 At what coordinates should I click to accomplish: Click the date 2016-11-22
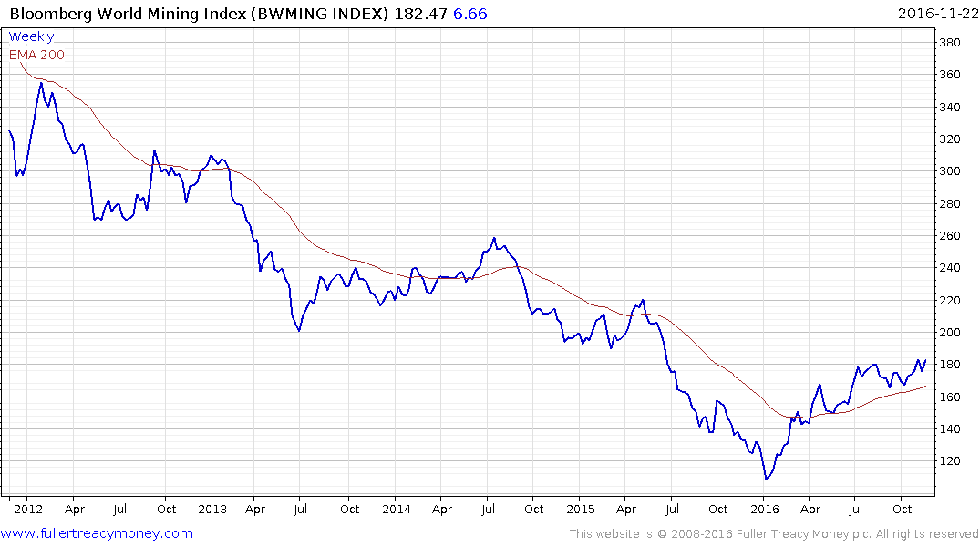pyautogui.click(x=938, y=14)
